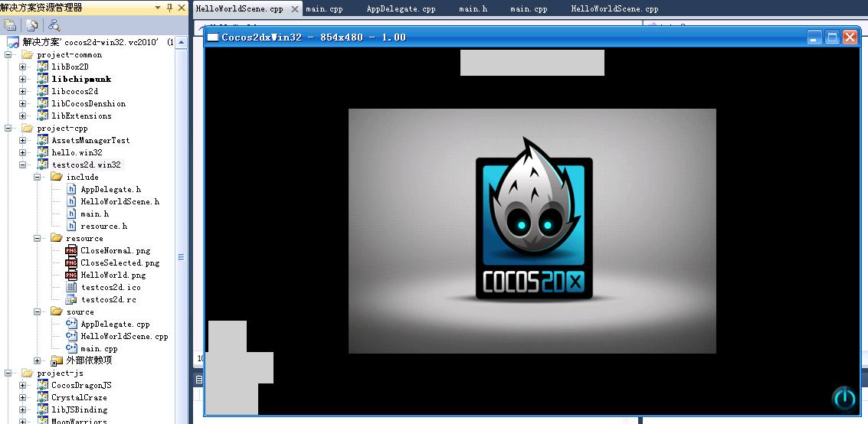Click the PNG icon of CloseSelected.png
Viewport: 868px width, 424px height.
(x=71, y=263)
